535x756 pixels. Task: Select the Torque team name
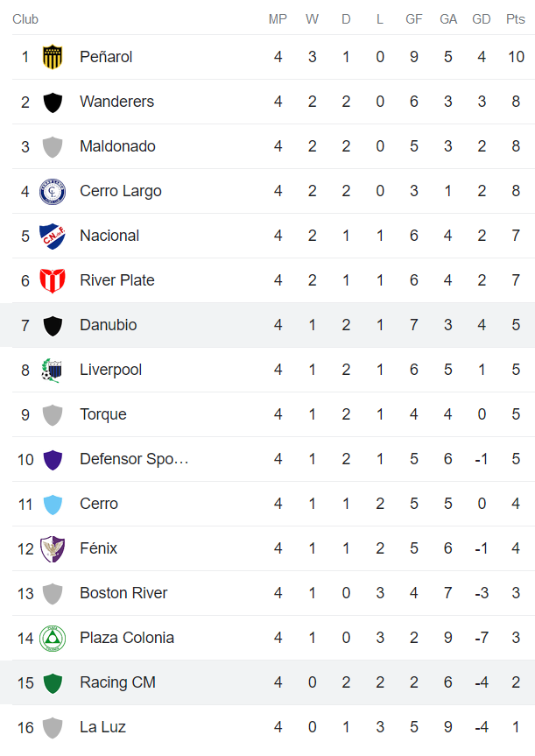[102, 414]
